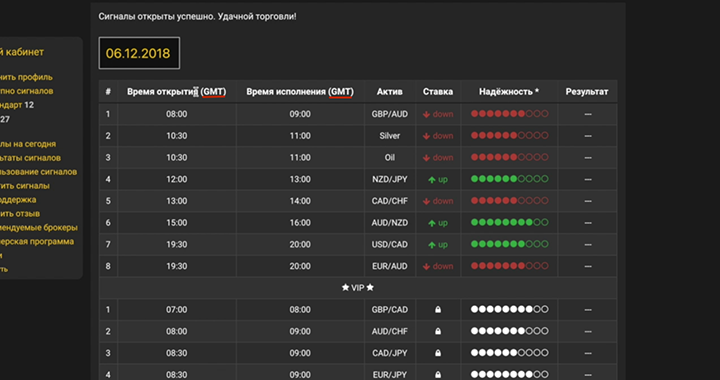Click the GBP/AUD asset cell
This screenshot has width=720, height=380.
tap(389, 114)
